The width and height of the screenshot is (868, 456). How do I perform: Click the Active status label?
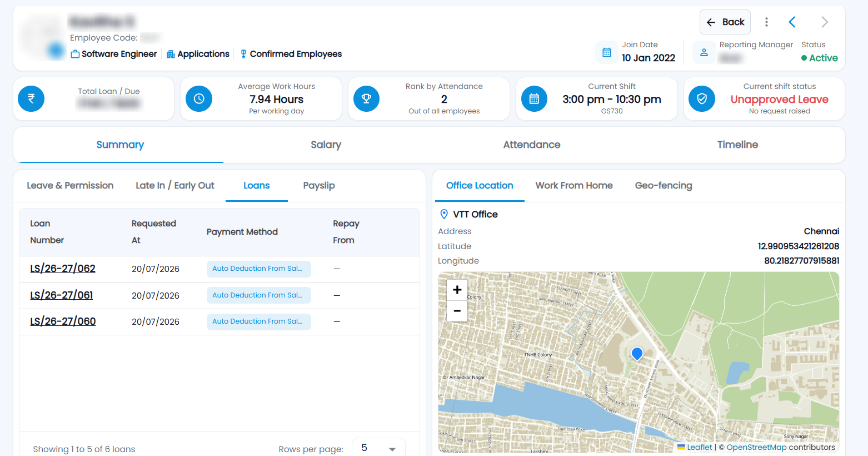coord(823,58)
